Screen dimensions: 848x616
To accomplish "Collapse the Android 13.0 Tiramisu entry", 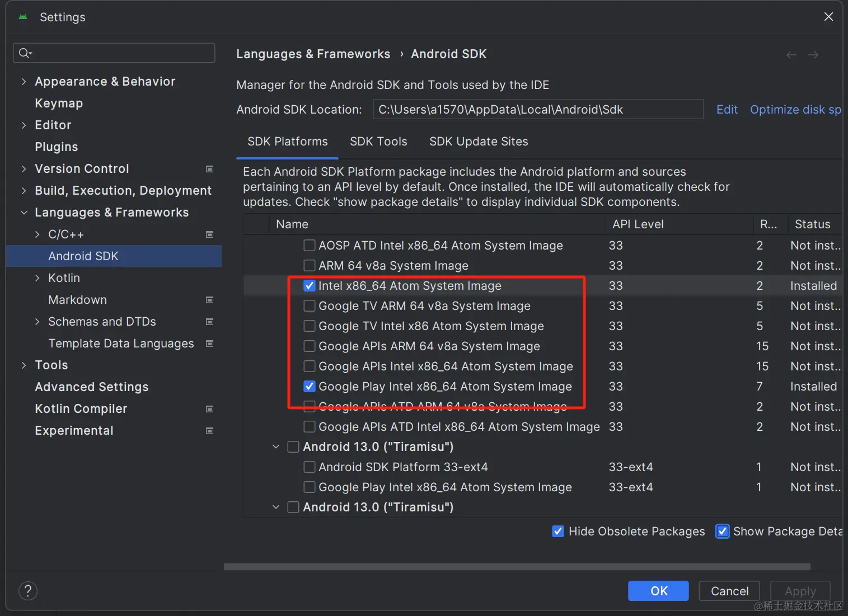I will coord(275,446).
